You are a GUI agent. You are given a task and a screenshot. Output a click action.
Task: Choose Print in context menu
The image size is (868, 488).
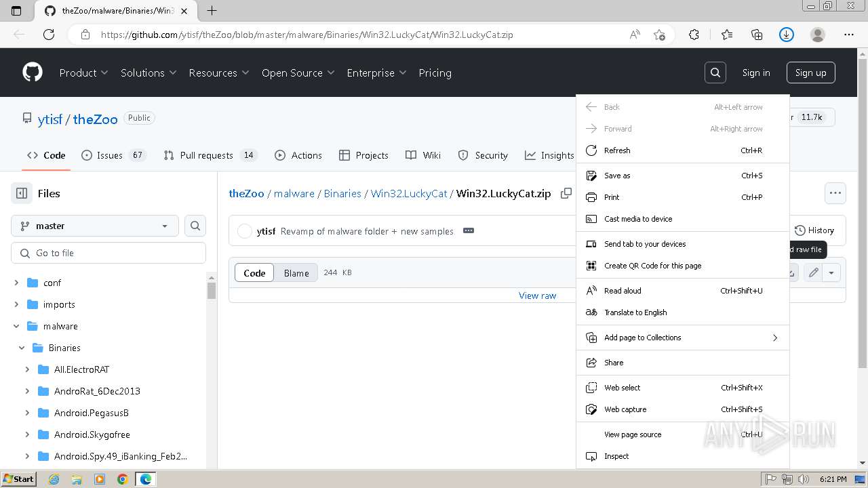682,197
